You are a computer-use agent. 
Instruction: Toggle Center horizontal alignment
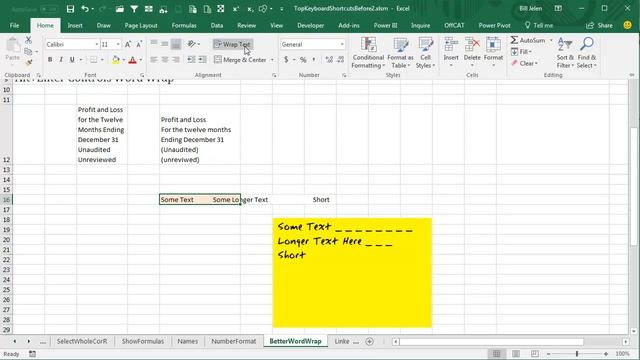(x=165, y=60)
